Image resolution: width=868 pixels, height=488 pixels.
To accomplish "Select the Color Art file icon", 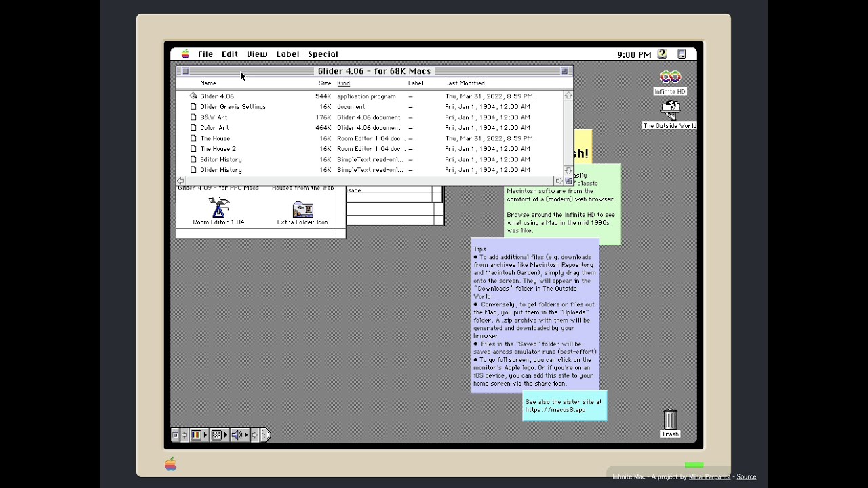I will pos(193,127).
